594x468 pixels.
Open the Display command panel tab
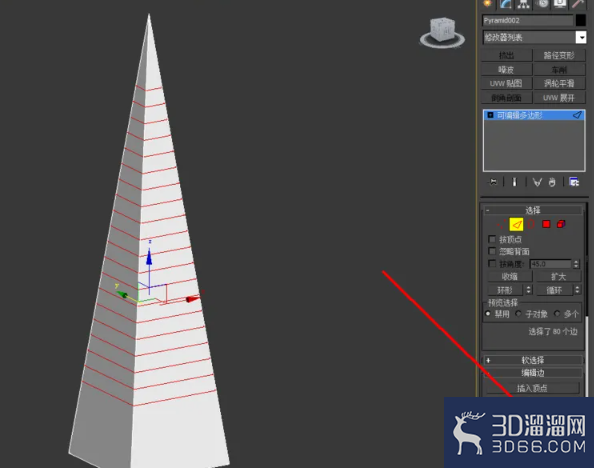(560, 3)
